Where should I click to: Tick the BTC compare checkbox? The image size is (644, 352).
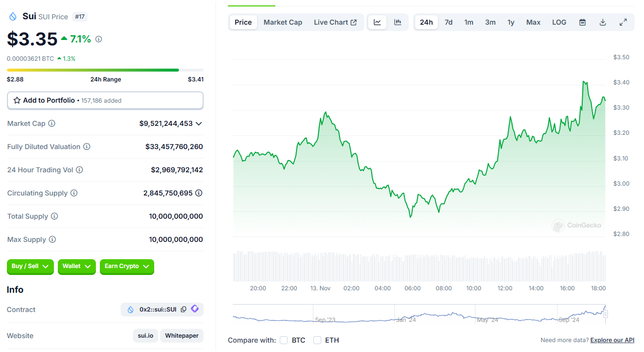(x=284, y=340)
